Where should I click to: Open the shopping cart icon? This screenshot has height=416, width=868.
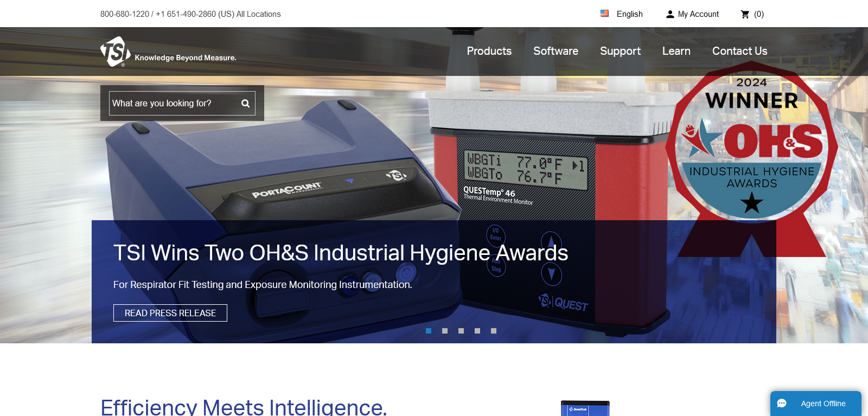(x=745, y=14)
